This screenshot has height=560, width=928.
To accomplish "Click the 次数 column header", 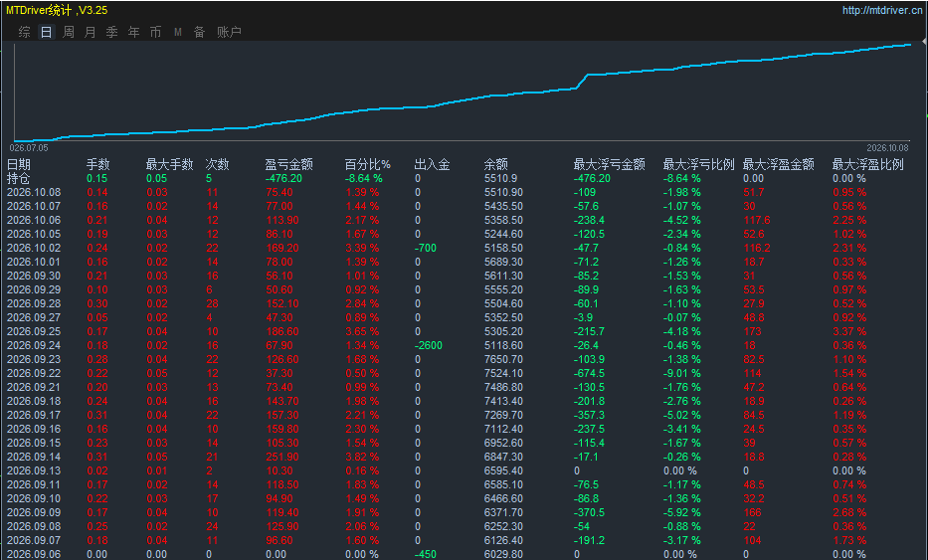I will pos(217,164).
